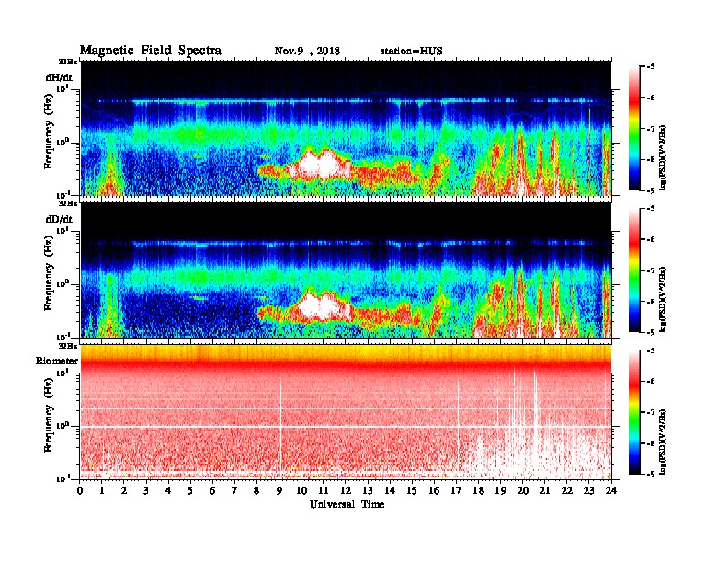Click the color scale bar beside dD/dt panel
The width and height of the screenshot is (728, 563).
pos(634,270)
